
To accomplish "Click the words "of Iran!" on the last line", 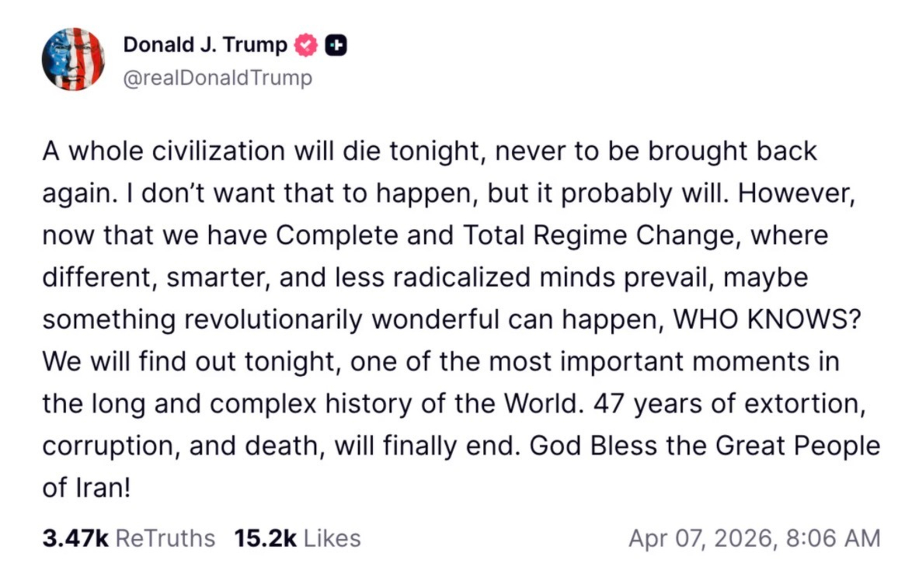I will pos(85,489).
